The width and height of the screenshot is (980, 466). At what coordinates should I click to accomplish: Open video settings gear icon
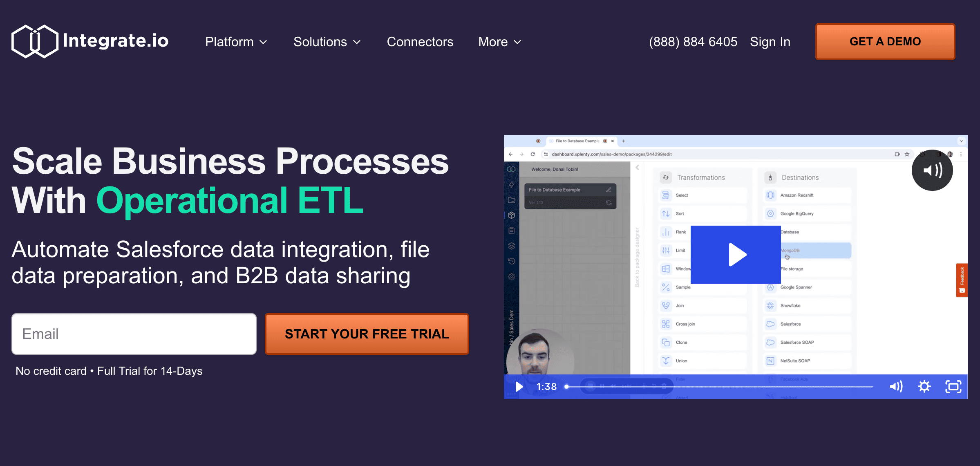[924, 387]
